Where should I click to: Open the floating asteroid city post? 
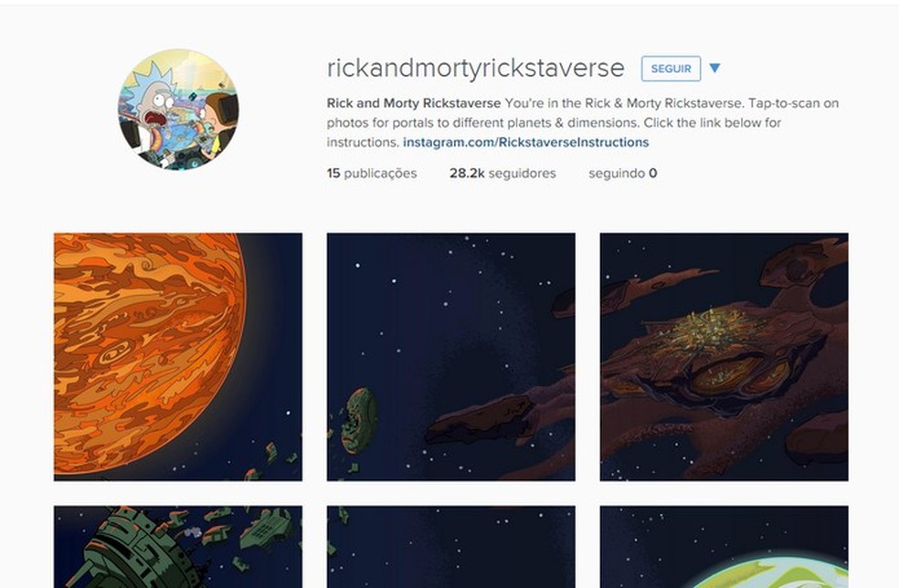(724, 356)
